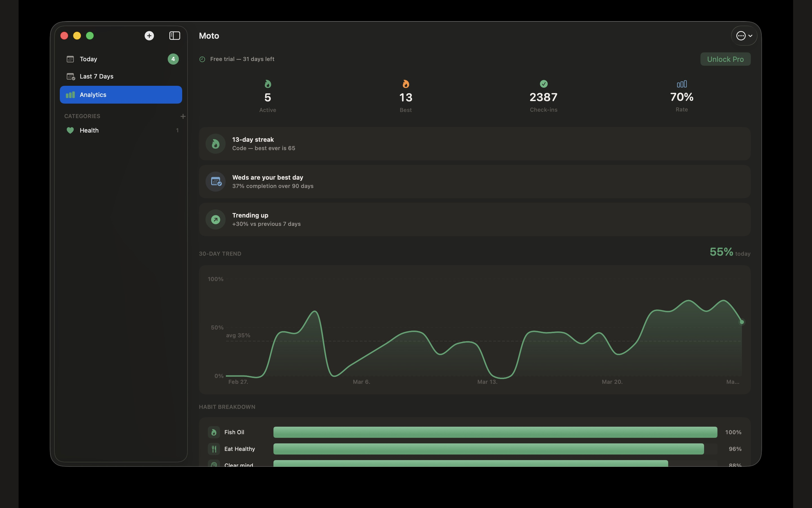812x508 pixels.
Task: Select the Analytics sidebar item
Action: (121, 95)
